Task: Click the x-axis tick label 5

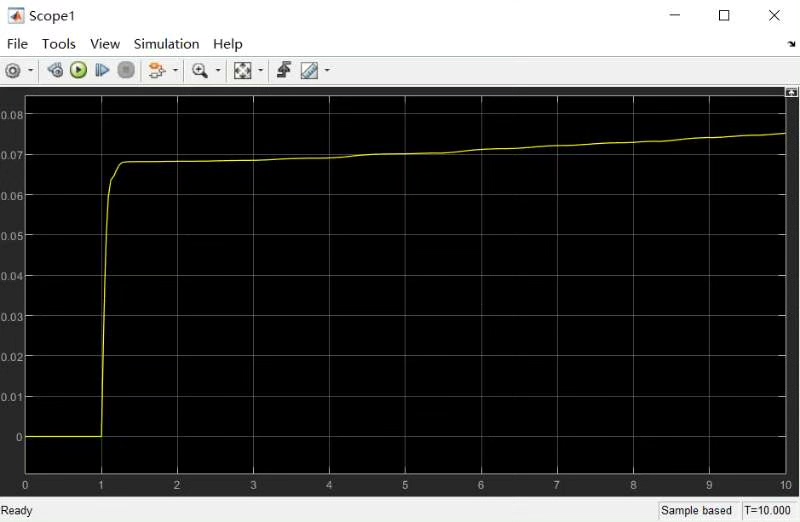Action: (x=405, y=485)
